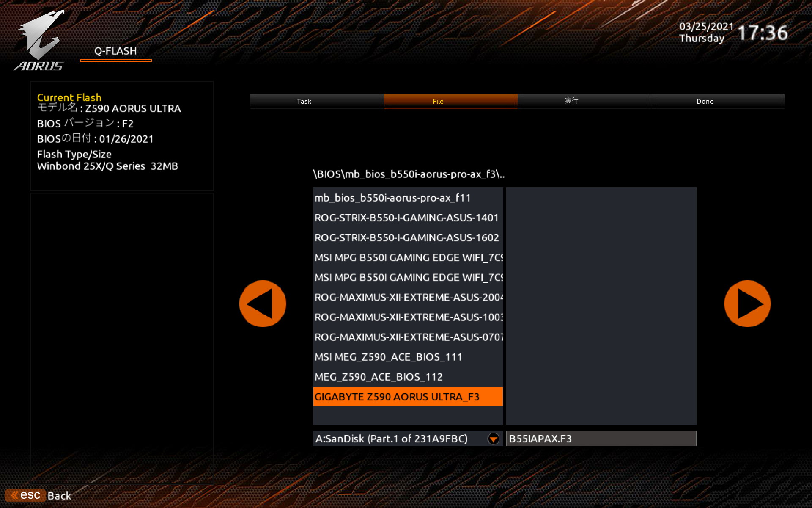
Task: Click the orange right arrow button
Action: [x=747, y=304]
